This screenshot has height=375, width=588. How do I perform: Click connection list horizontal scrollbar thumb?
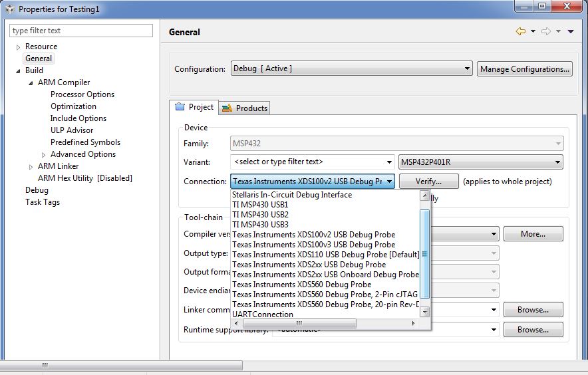pos(299,323)
